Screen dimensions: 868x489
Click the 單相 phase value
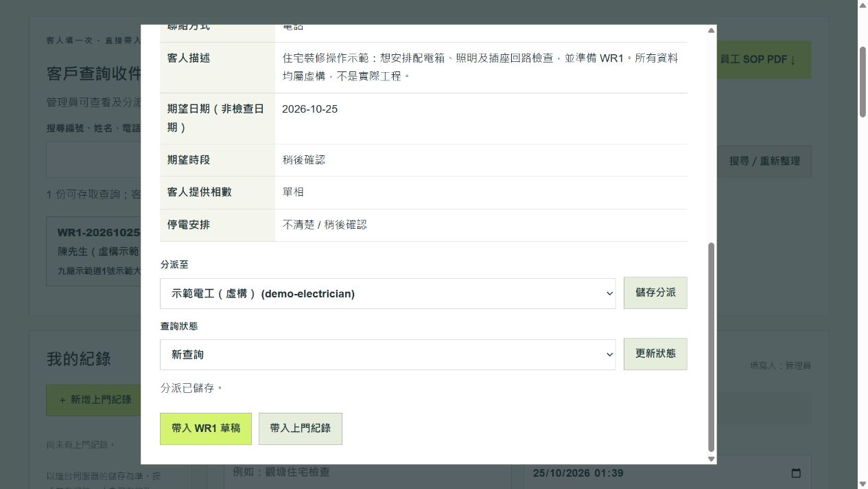pos(293,192)
